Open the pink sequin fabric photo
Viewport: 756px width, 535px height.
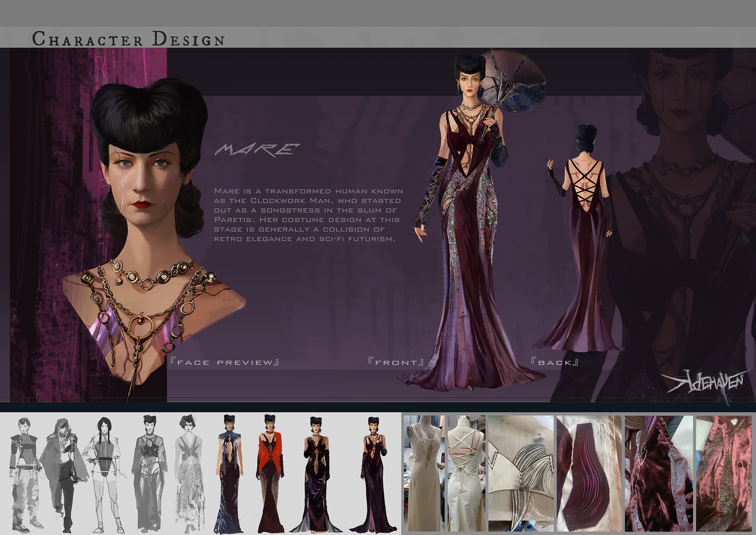click(723, 473)
